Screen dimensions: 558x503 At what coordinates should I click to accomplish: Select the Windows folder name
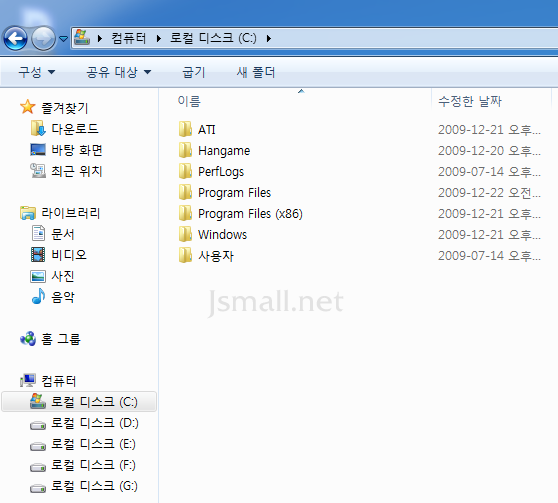pos(222,235)
